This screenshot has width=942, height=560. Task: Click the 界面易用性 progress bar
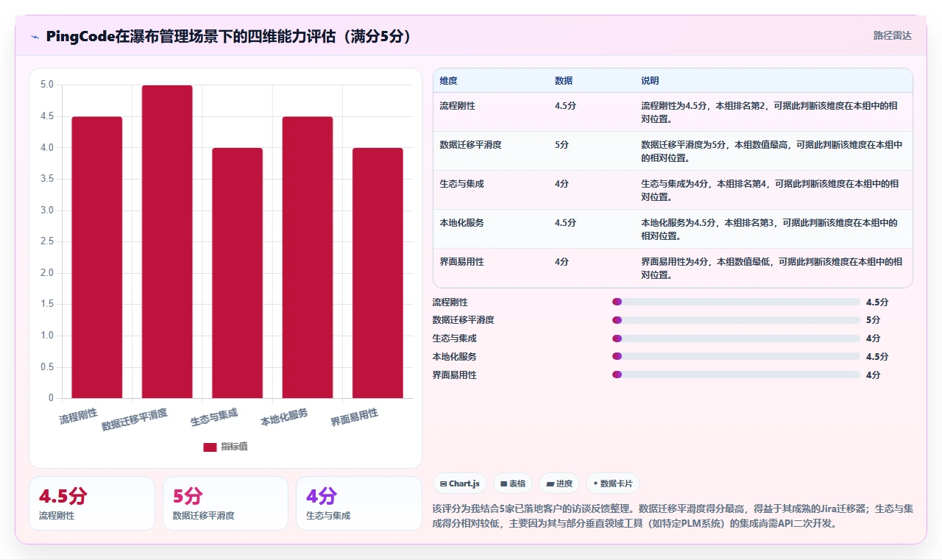[x=736, y=375]
